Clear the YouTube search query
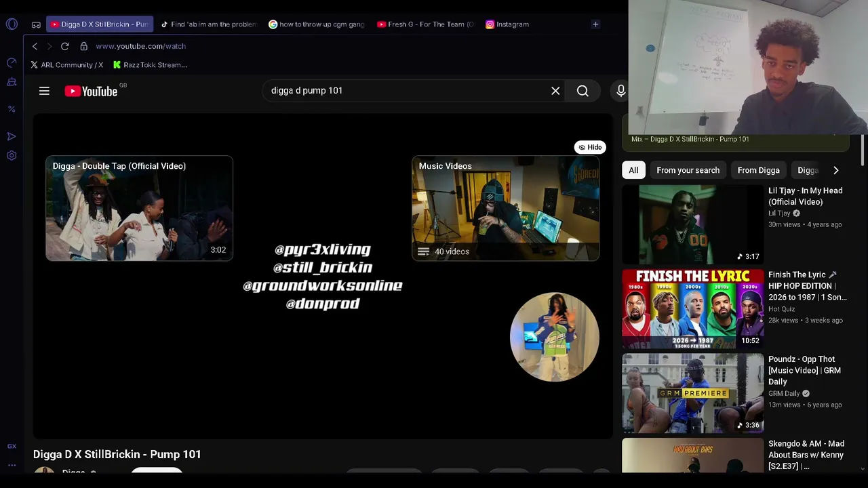Screen dimensions: 868x488 [x=555, y=91]
